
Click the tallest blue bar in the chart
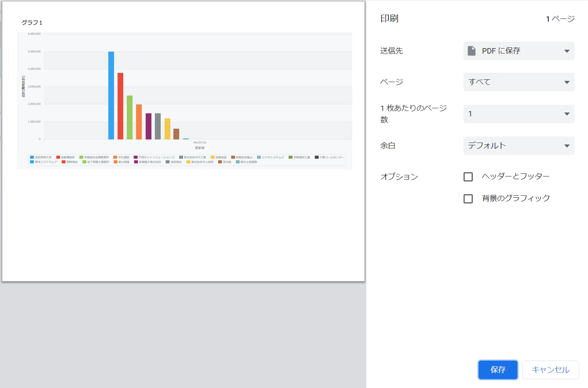click(111, 96)
